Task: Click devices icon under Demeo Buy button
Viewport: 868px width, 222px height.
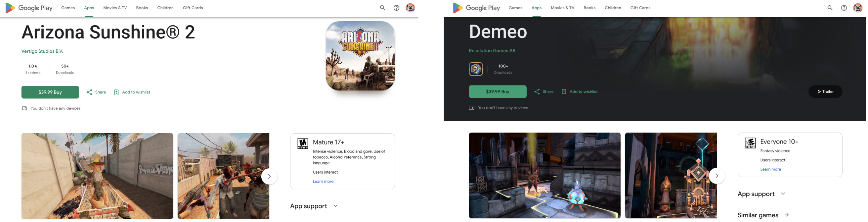Action: point(472,108)
